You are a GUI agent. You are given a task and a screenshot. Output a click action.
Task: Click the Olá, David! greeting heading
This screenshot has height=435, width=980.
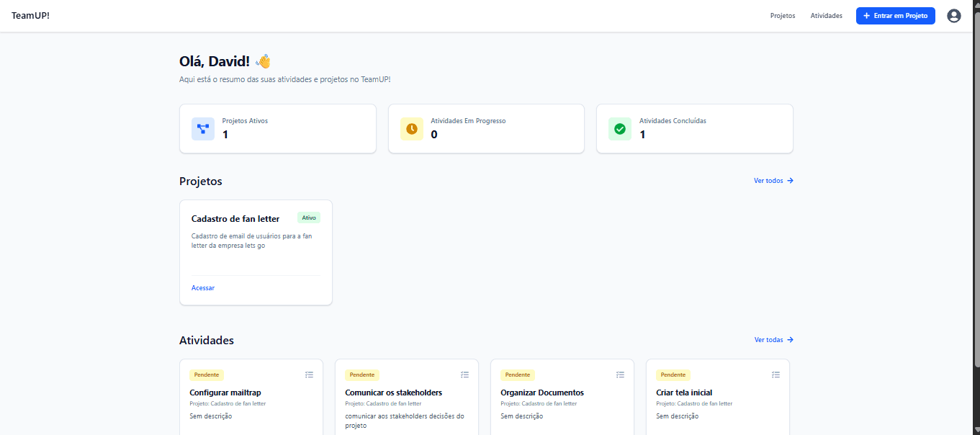coord(225,61)
